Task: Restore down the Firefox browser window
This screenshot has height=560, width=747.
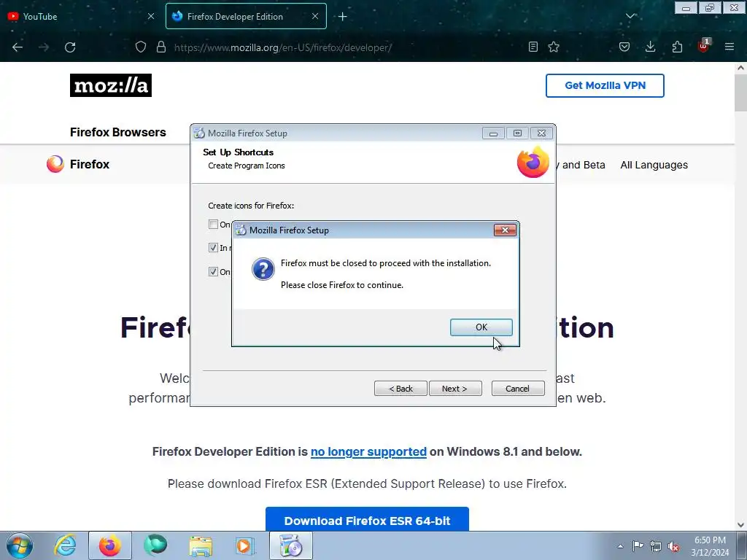Action: point(710,8)
